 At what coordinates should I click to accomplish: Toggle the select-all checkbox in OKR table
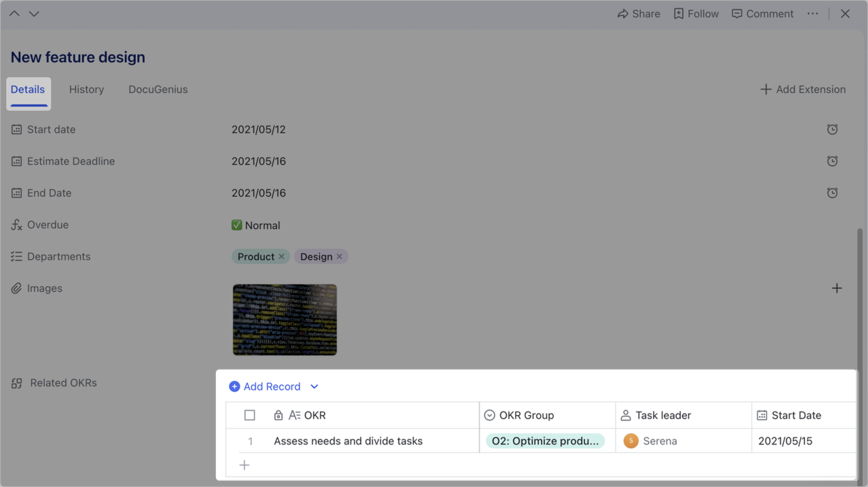[x=250, y=415]
